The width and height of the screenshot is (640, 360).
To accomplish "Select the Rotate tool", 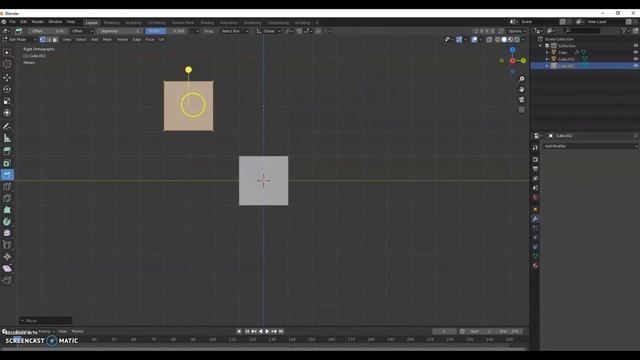I will point(7,89).
